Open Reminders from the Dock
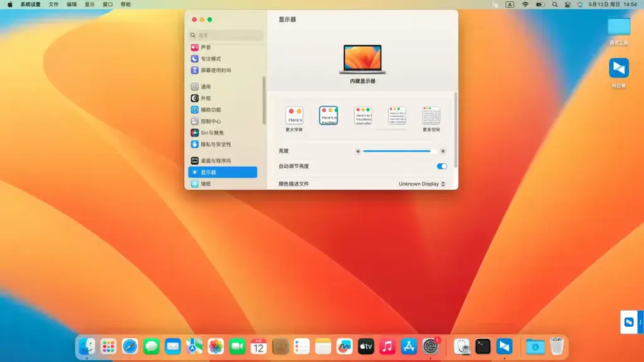This screenshot has width=644, height=362. point(301,347)
